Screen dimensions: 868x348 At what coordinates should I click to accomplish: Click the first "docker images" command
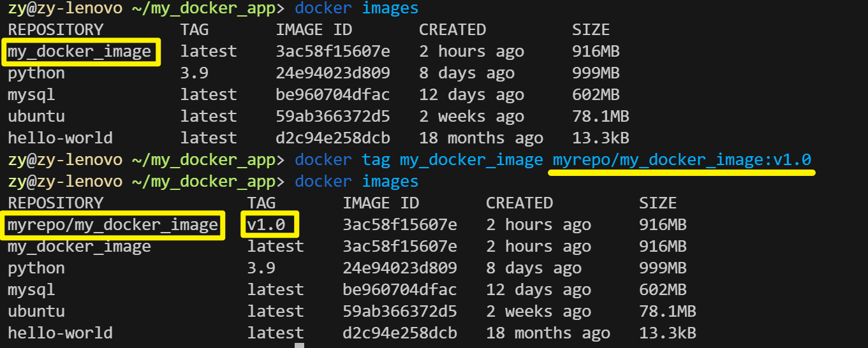pos(357,8)
